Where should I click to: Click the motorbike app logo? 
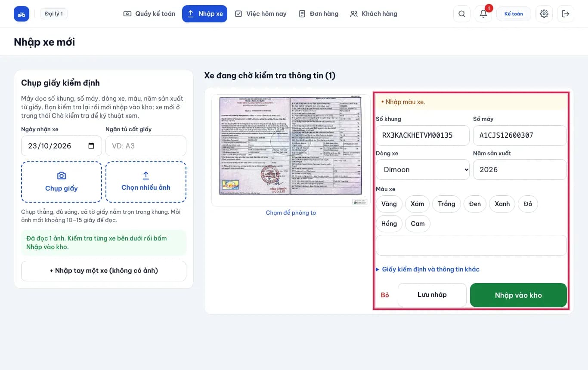click(x=22, y=14)
